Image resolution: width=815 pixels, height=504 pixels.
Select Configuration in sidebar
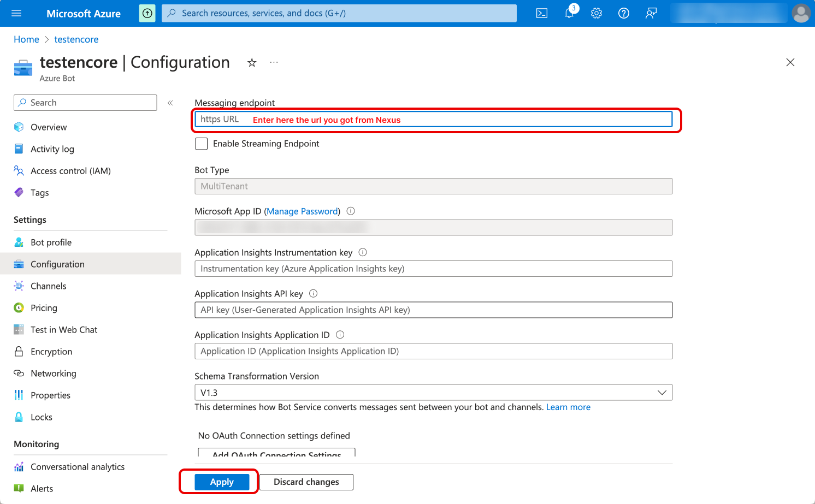coord(90,264)
